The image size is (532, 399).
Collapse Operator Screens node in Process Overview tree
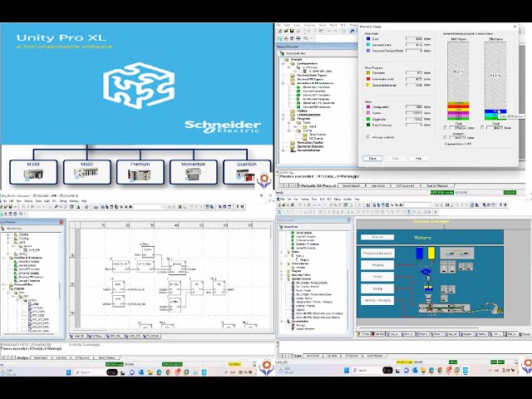(x=281, y=279)
